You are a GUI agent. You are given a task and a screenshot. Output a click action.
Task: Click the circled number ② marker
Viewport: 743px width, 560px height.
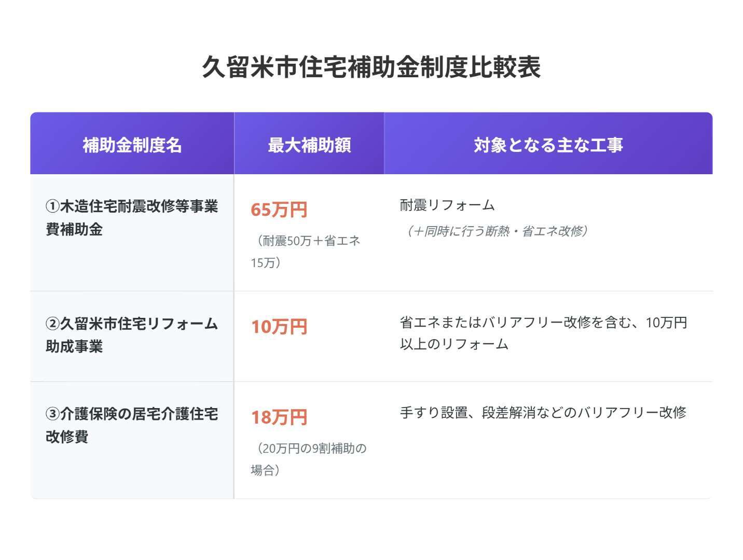pos(53,324)
